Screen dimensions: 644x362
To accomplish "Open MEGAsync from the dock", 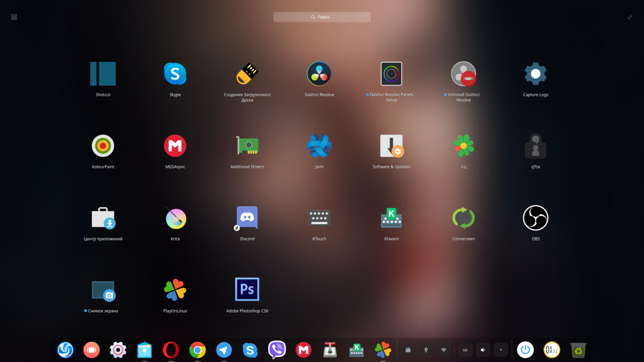I will 304,350.
